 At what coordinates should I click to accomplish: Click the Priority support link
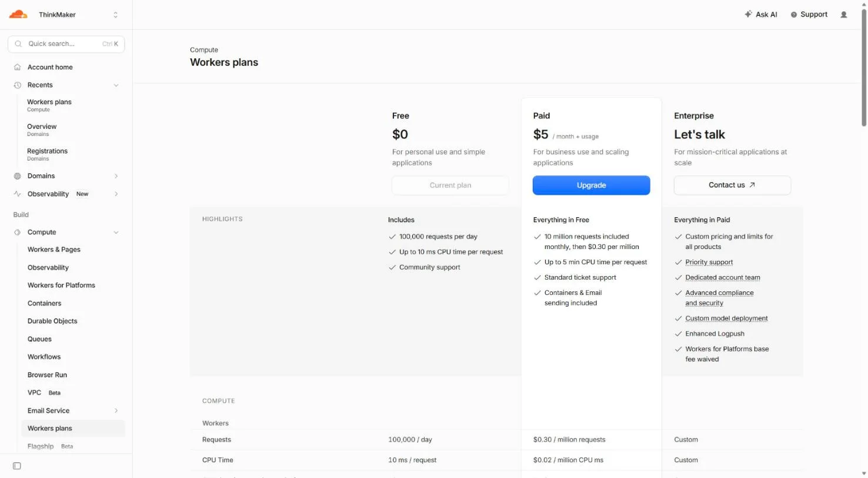click(709, 262)
